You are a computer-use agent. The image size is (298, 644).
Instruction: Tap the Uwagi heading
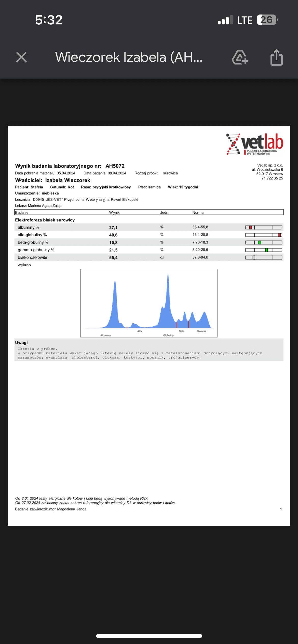click(x=21, y=343)
